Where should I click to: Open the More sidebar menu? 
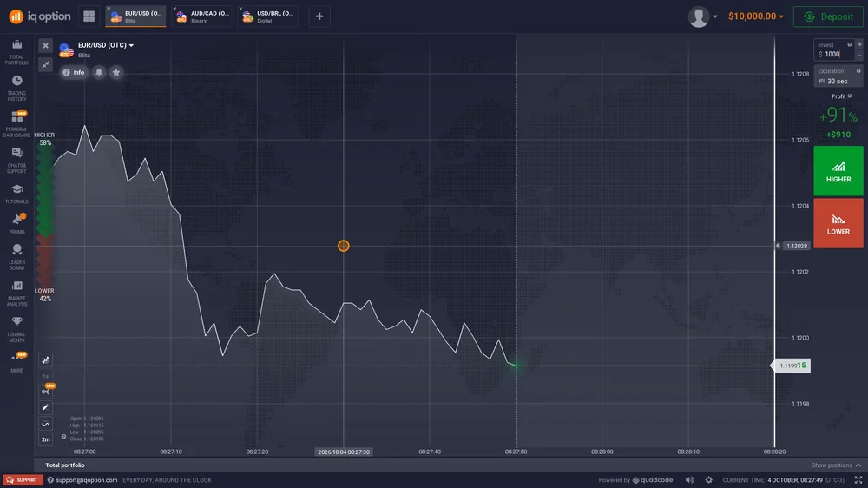click(16, 362)
